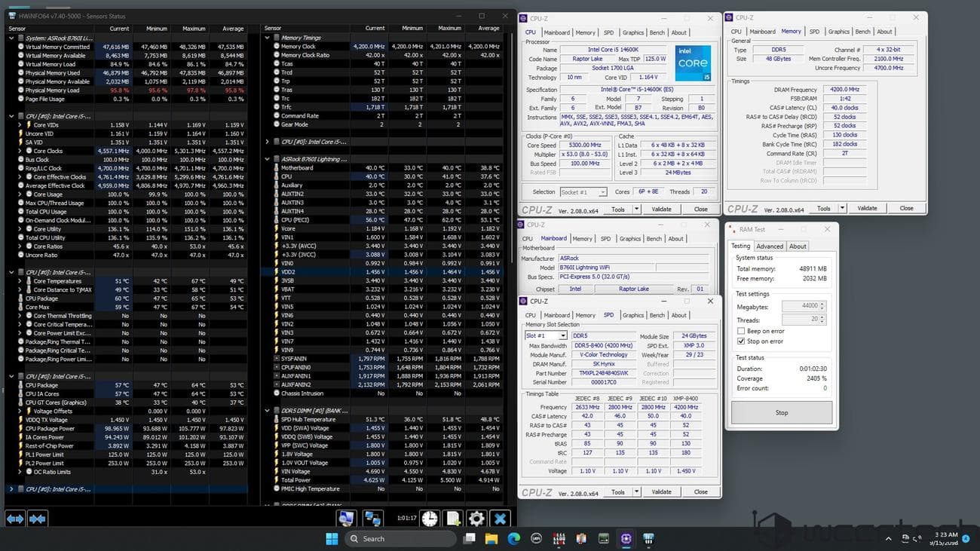Switch to the Advanced tab in RAM Test
This screenshot has width=980, height=551.
coord(770,246)
